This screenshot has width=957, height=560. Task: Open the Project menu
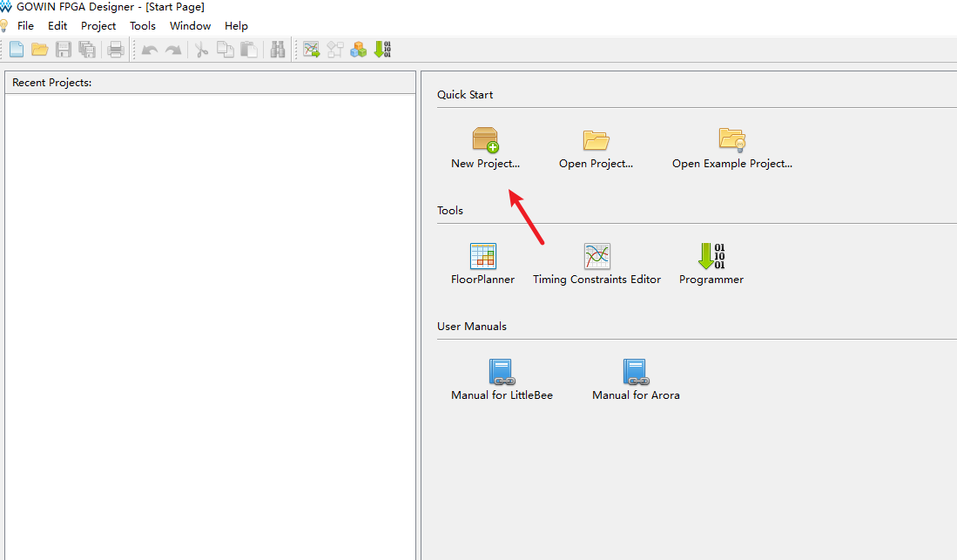point(98,25)
